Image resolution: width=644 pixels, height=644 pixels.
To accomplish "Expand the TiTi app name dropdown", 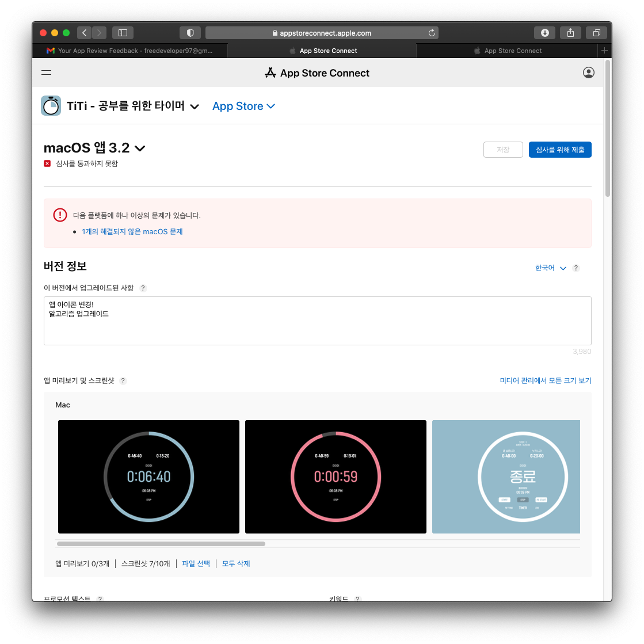I will (195, 106).
